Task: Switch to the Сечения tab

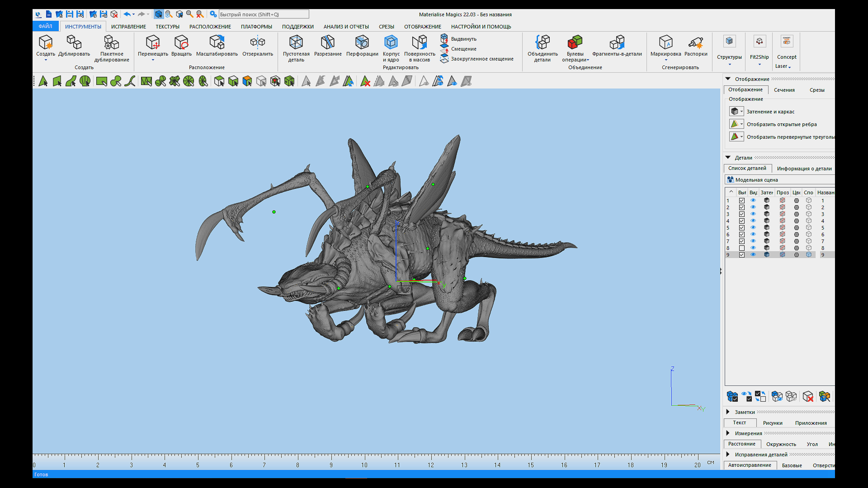Action: click(784, 89)
